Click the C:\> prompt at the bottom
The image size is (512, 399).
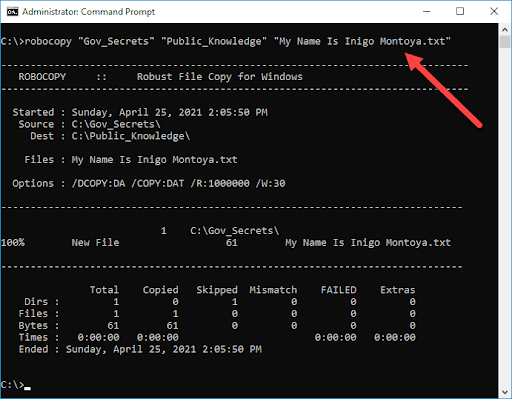(x=12, y=385)
